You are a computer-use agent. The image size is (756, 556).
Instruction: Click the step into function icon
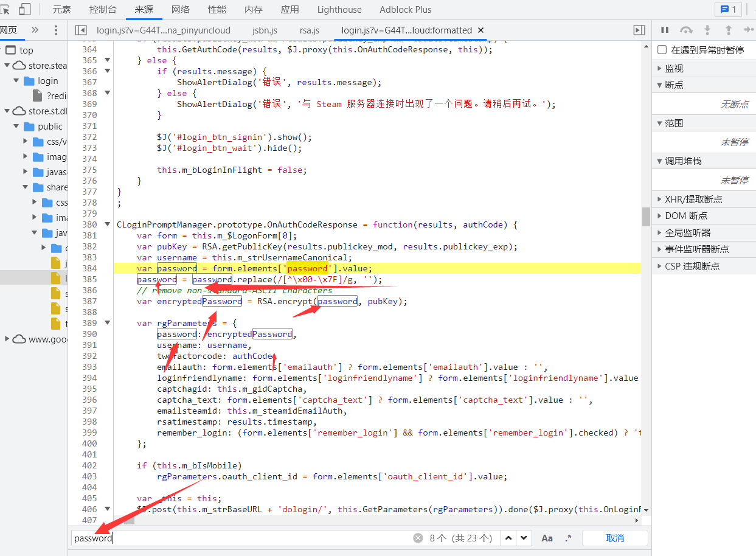tap(707, 30)
